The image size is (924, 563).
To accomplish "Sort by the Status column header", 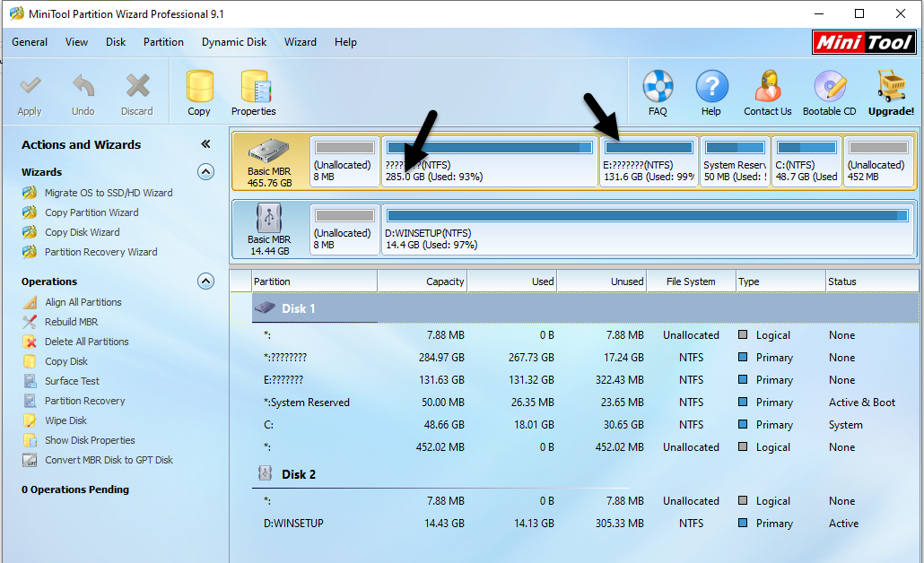I will [x=872, y=281].
